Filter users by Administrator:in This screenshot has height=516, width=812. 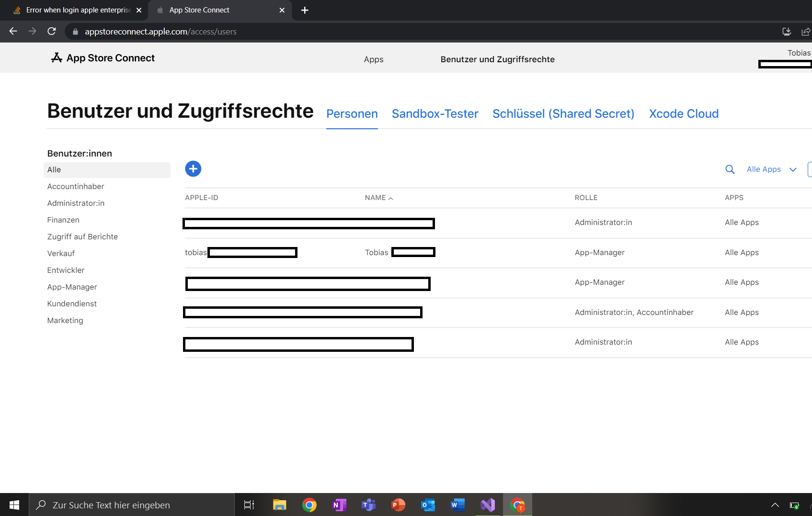point(76,203)
